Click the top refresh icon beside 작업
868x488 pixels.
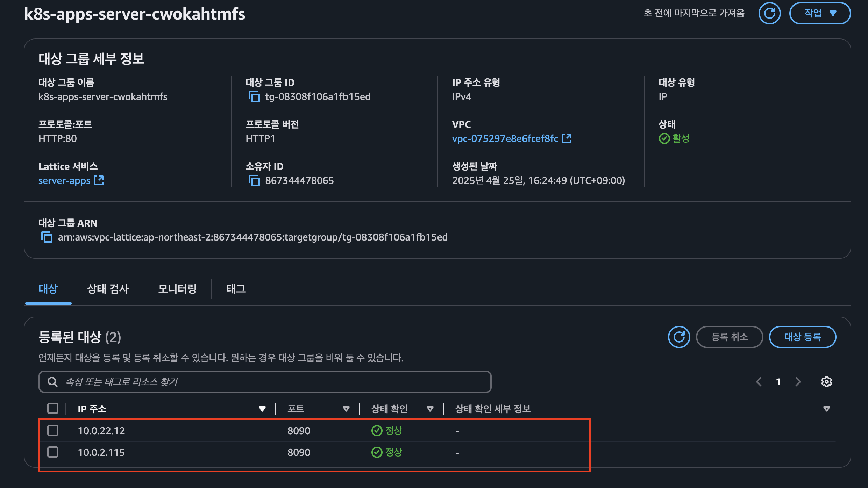pos(769,14)
